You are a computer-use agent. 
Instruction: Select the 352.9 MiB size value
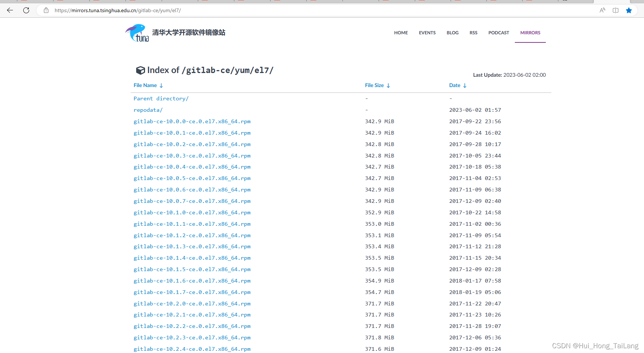point(379,212)
